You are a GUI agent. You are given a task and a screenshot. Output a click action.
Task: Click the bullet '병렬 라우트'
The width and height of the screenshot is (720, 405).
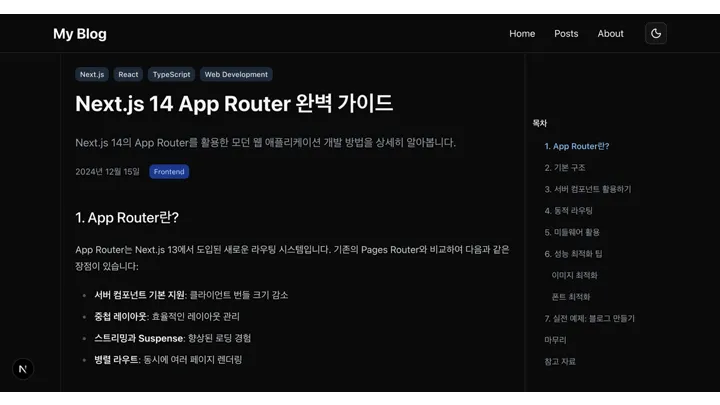[x=117, y=360]
